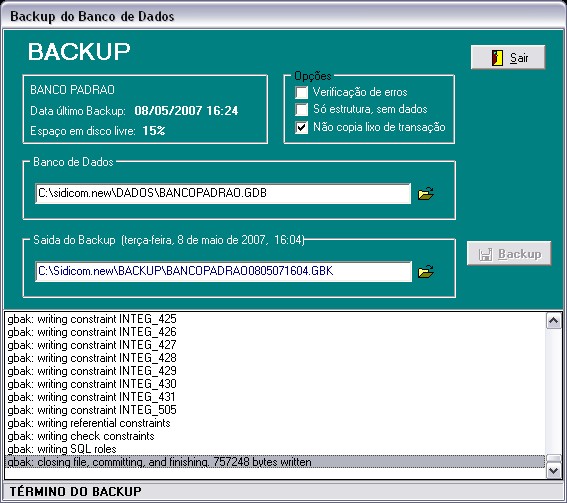Open folder browser for Saida do Backup path
The height and width of the screenshot is (503, 567).
pyautogui.click(x=426, y=272)
